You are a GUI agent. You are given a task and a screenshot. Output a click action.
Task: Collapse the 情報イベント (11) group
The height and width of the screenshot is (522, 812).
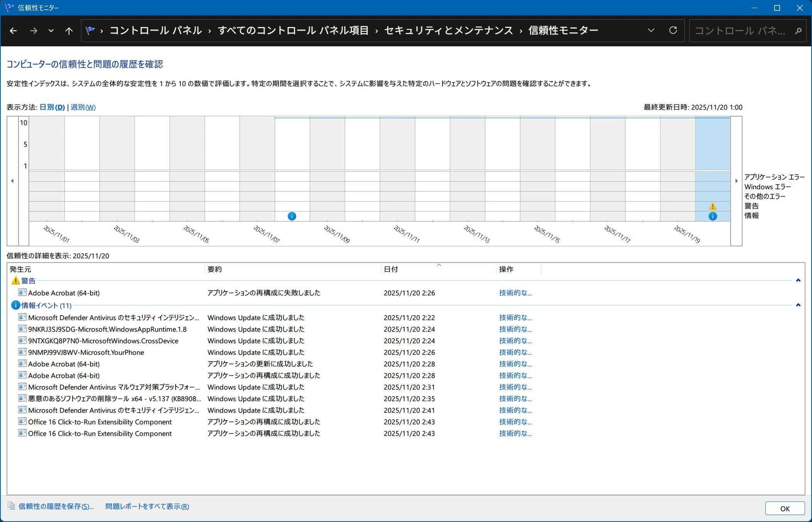pos(798,305)
